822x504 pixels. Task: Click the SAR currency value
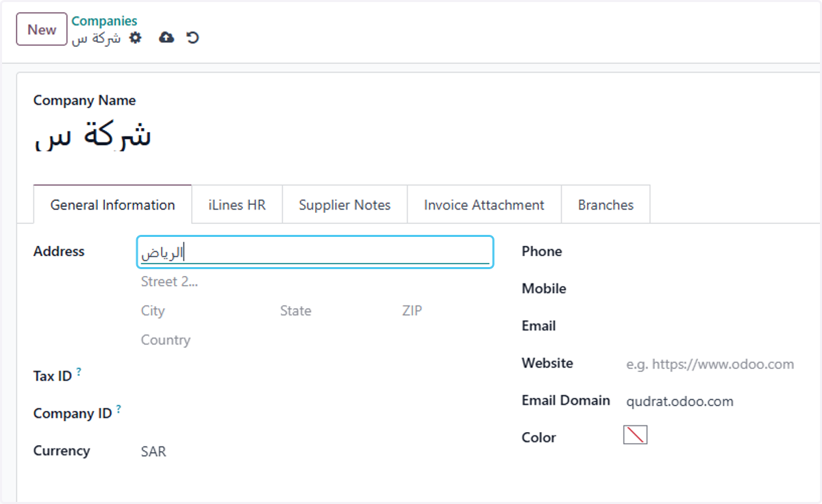153,452
